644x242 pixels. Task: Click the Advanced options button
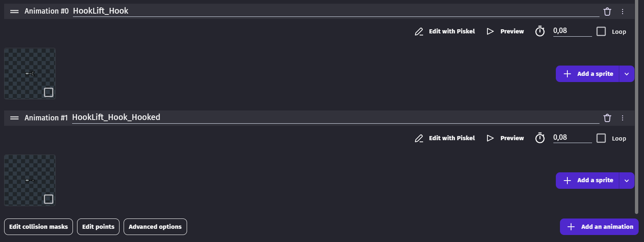pyautogui.click(x=155, y=227)
